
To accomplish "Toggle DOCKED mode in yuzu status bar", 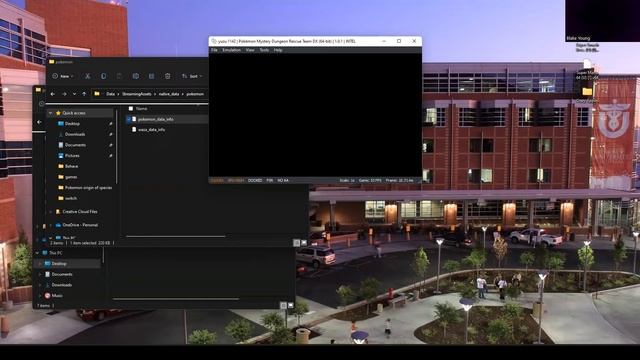I will (x=255, y=180).
